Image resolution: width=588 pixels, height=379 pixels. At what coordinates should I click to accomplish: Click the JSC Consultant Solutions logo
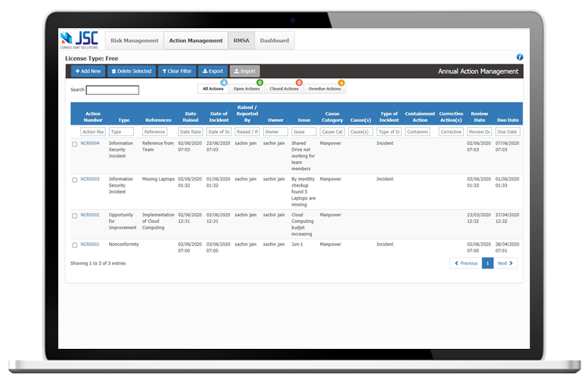(79, 40)
